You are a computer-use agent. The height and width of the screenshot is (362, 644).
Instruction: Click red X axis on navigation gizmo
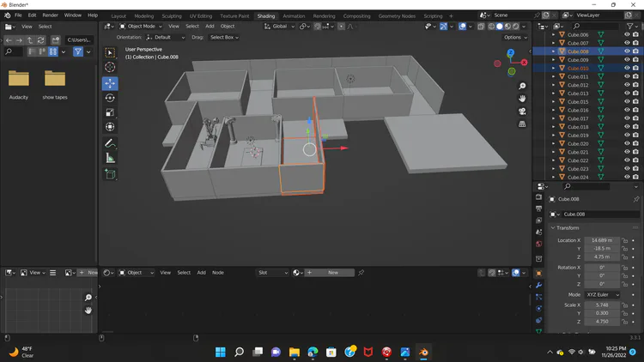[524, 63]
